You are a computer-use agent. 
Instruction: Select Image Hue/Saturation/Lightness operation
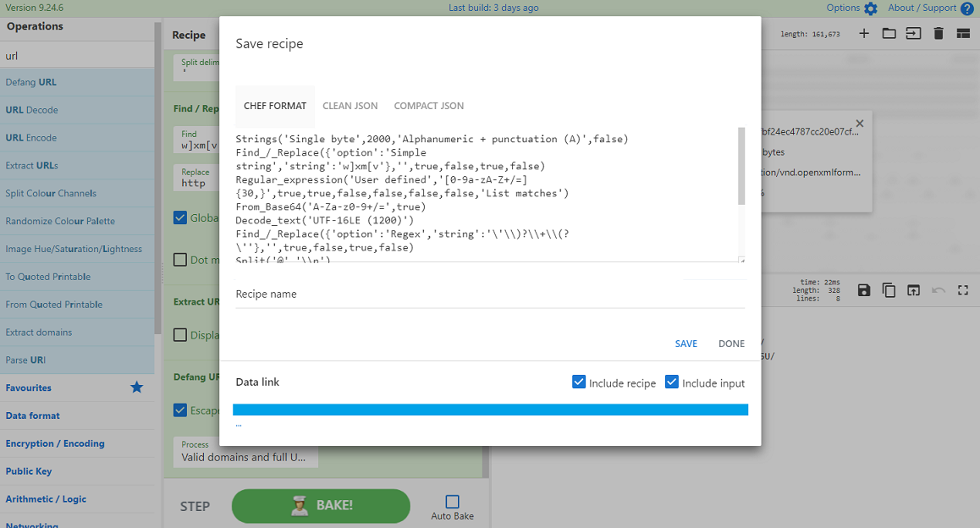click(x=77, y=250)
